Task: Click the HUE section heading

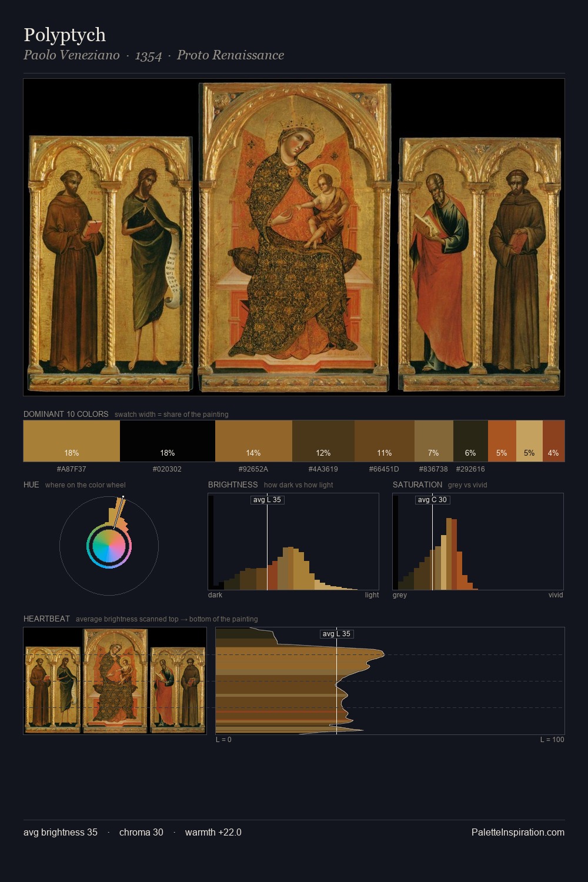Action: (x=31, y=485)
